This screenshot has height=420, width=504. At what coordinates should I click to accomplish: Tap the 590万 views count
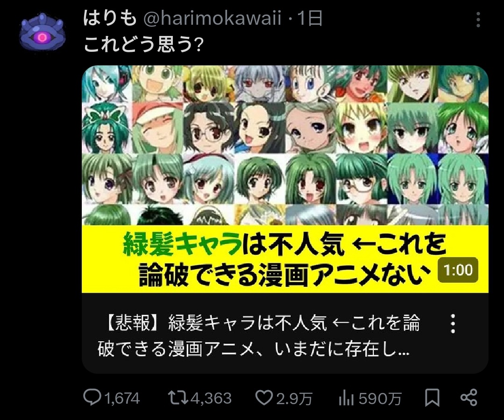[x=380, y=399]
